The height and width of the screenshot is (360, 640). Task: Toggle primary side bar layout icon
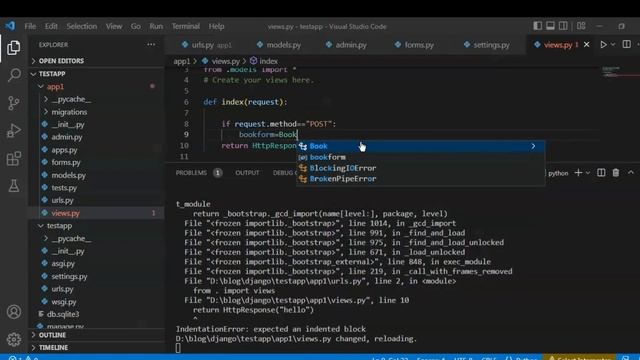point(538,26)
